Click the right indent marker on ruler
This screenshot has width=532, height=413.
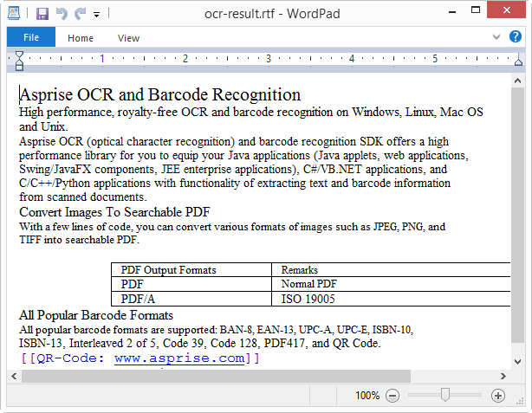point(518,64)
